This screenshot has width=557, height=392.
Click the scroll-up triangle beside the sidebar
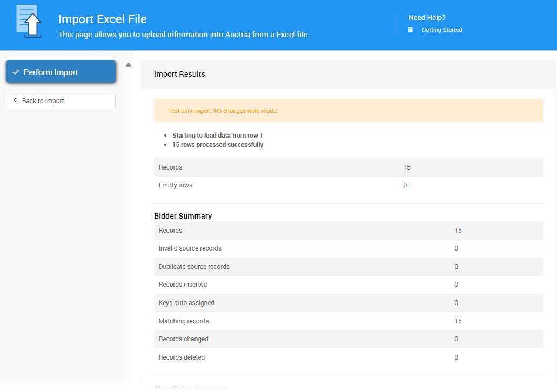[129, 64]
